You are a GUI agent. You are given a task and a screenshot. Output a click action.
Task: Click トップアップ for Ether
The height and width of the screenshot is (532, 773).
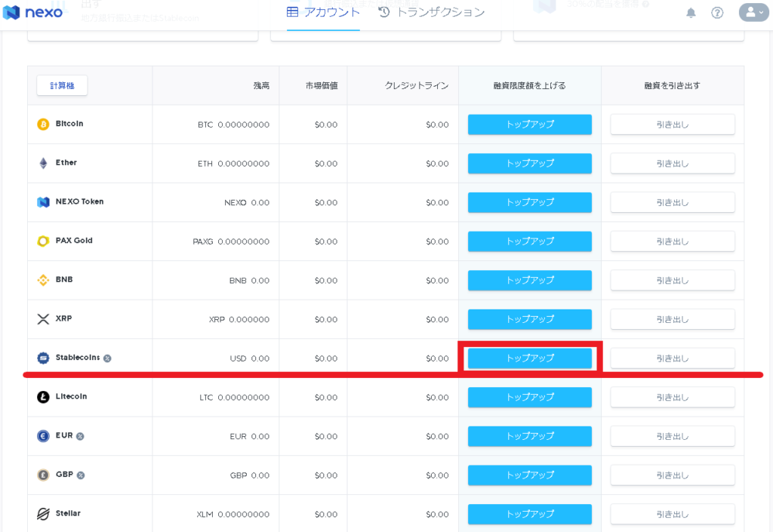coord(530,164)
